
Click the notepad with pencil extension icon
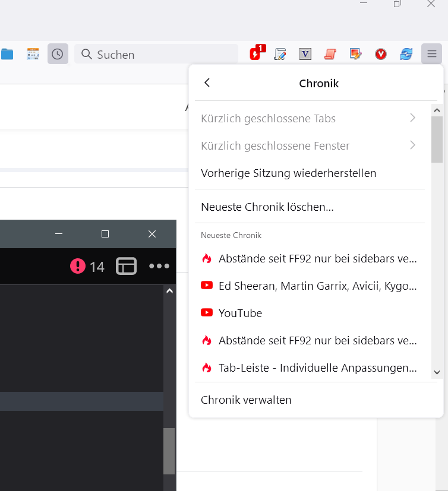coord(280,54)
